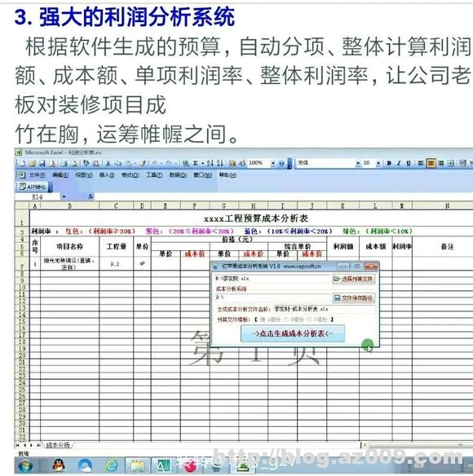Open the font size 10 dropdown
The width and height of the screenshot is (473, 476).
(x=378, y=163)
